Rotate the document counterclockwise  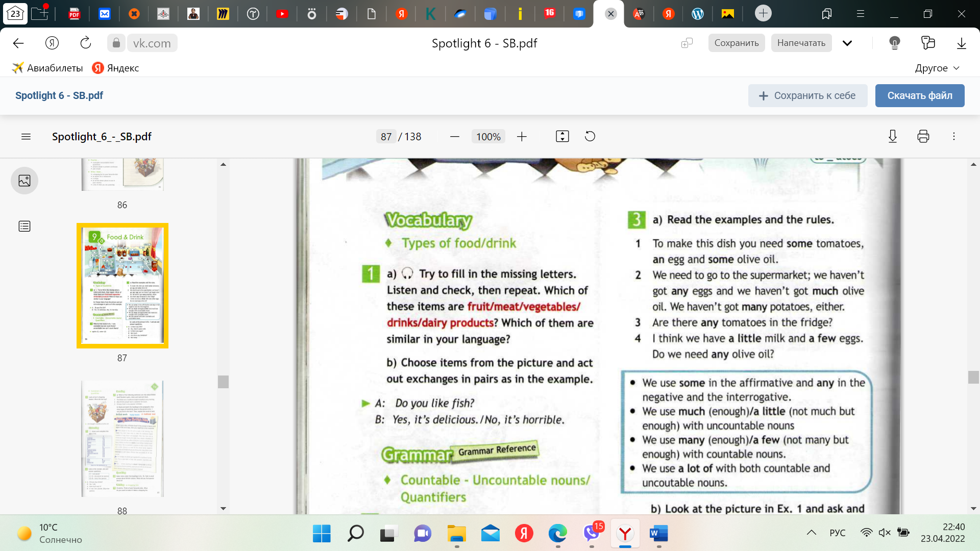click(x=590, y=136)
